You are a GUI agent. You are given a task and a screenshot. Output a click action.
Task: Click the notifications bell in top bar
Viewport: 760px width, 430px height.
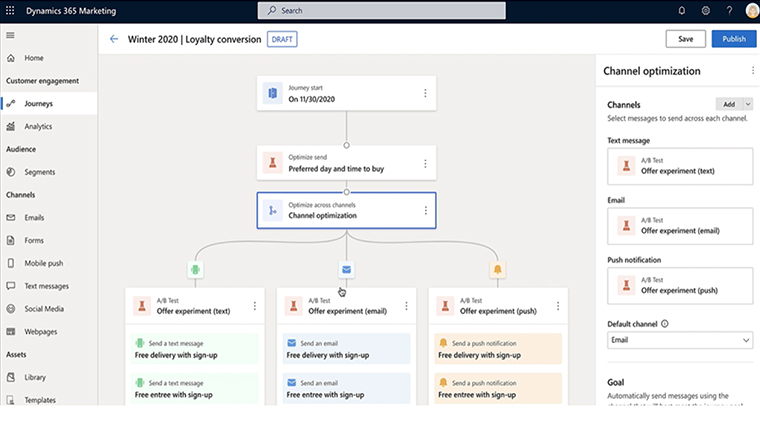coord(682,10)
